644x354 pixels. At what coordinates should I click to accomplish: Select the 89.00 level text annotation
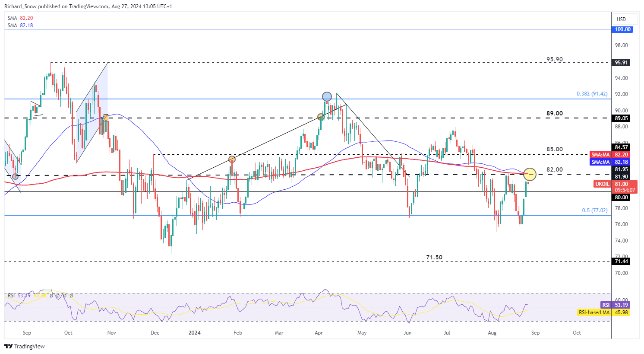(x=555, y=113)
